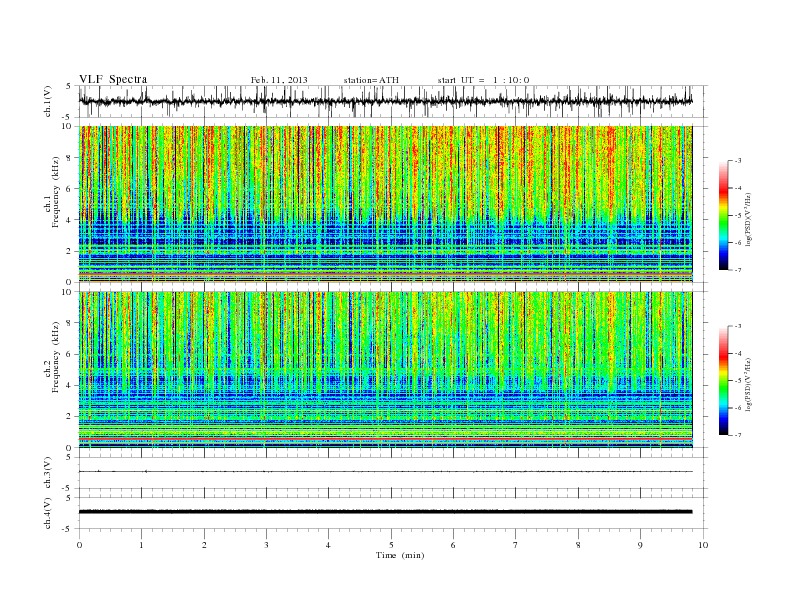Click the ch.1 "Frequency (kHz)" axis label

56,192
